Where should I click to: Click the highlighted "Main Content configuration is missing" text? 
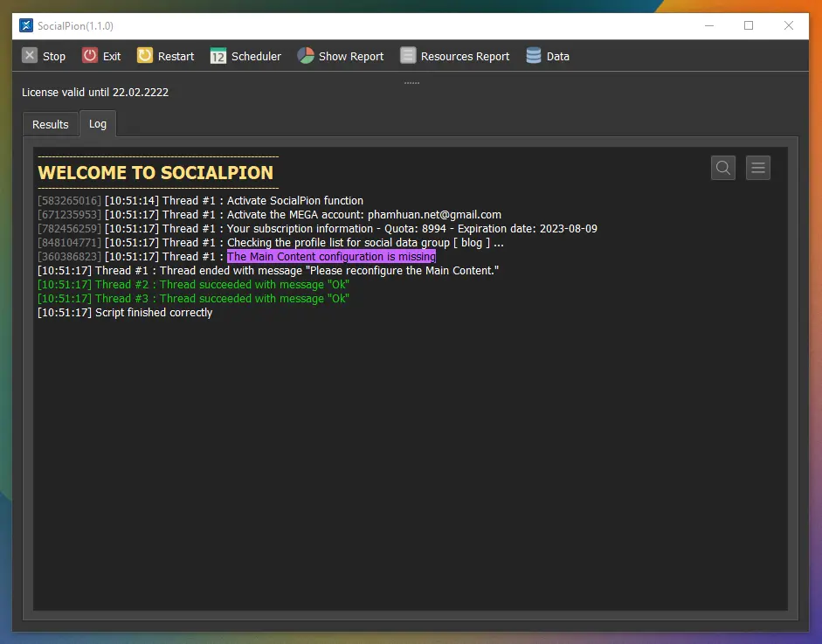point(331,256)
